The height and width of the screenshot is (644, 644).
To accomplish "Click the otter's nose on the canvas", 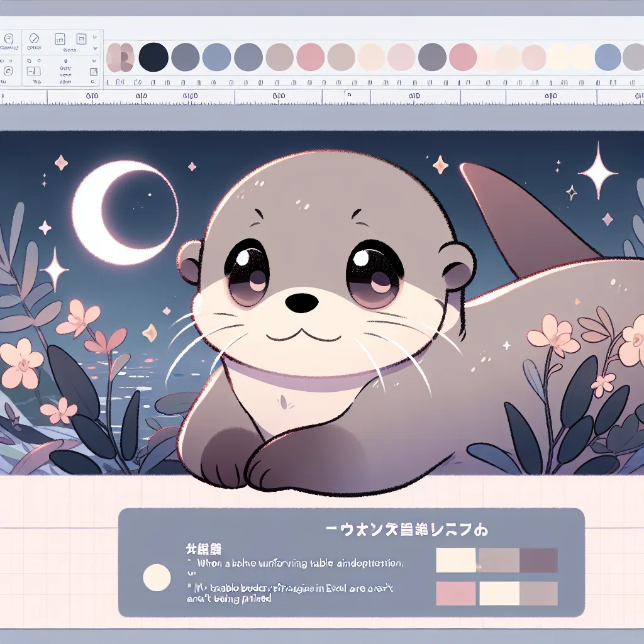I will (302, 303).
